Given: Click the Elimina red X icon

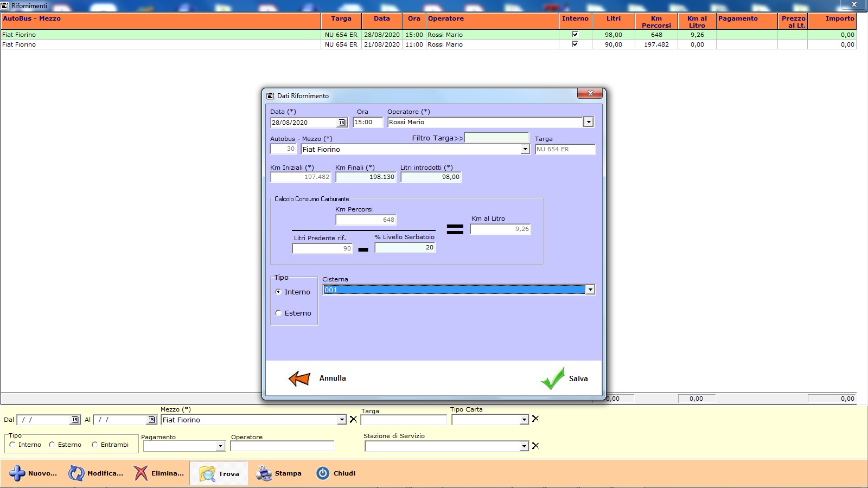Looking at the screenshot, I should 141,473.
